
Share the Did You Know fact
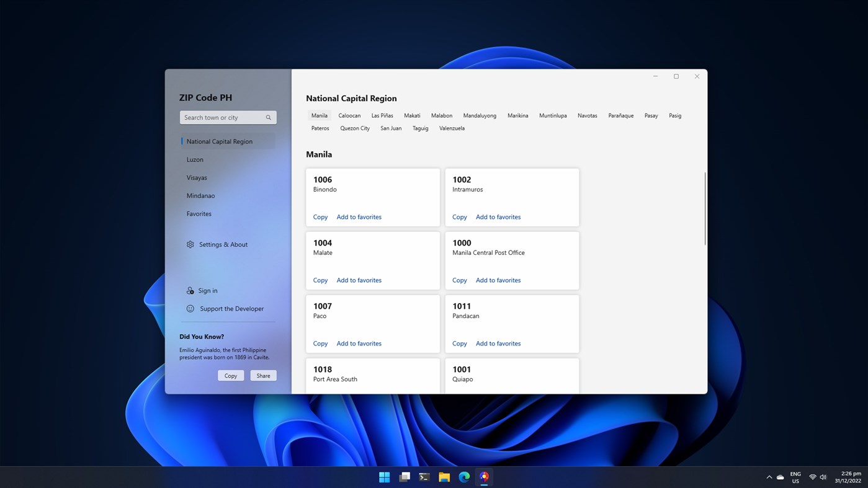click(x=263, y=376)
